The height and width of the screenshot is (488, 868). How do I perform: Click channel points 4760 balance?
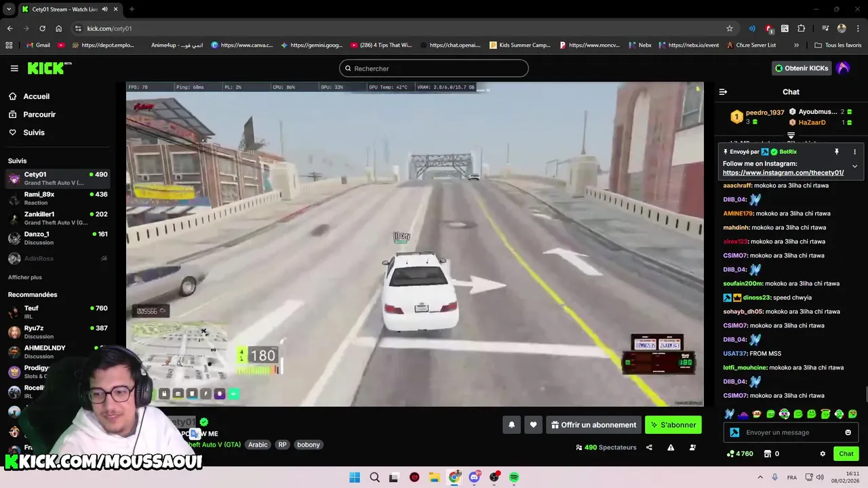pos(740,454)
